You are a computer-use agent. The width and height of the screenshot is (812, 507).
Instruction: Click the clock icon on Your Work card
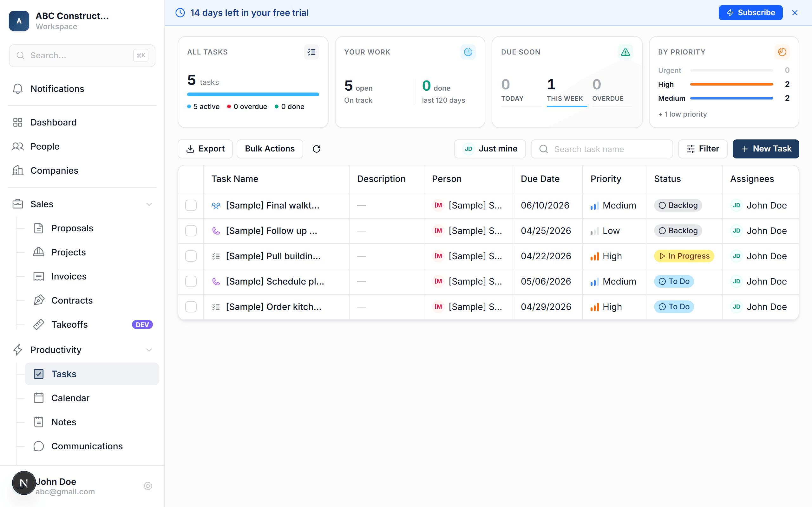click(468, 52)
